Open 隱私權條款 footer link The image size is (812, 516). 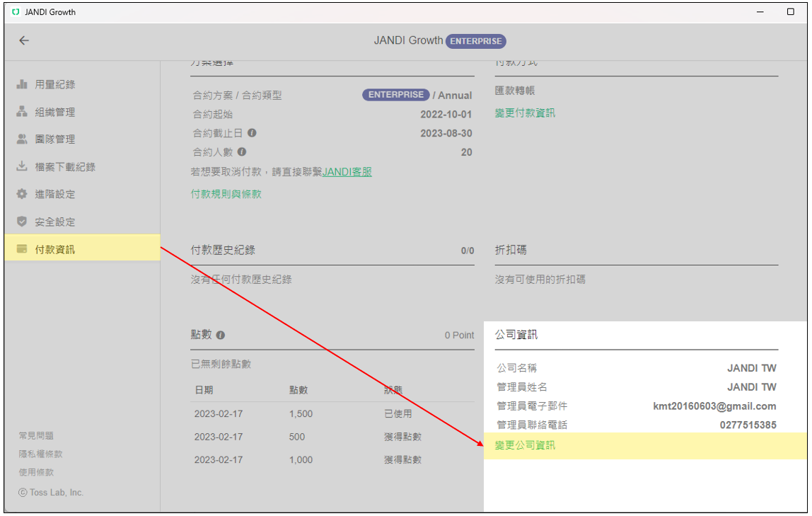tap(40, 454)
